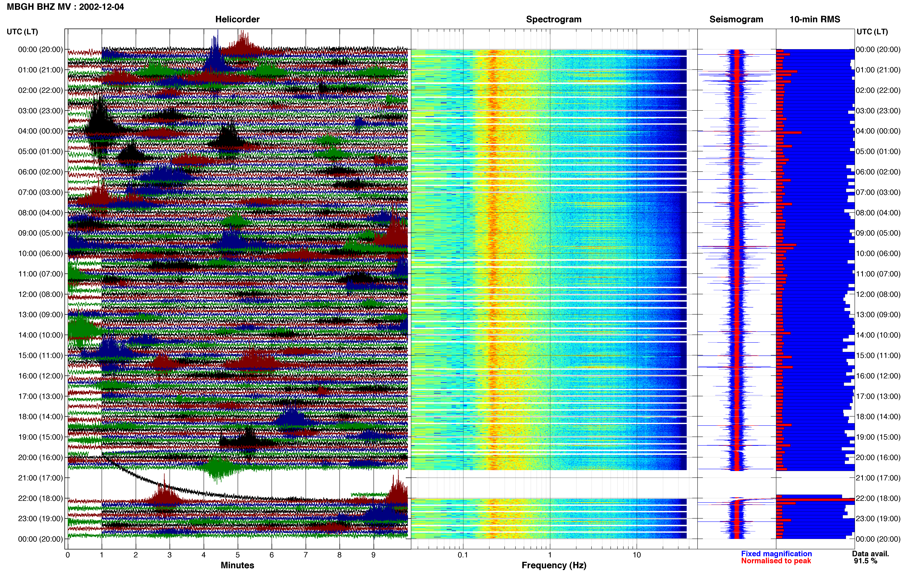Click the right 14:00 (10:00) time label

tap(878, 335)
